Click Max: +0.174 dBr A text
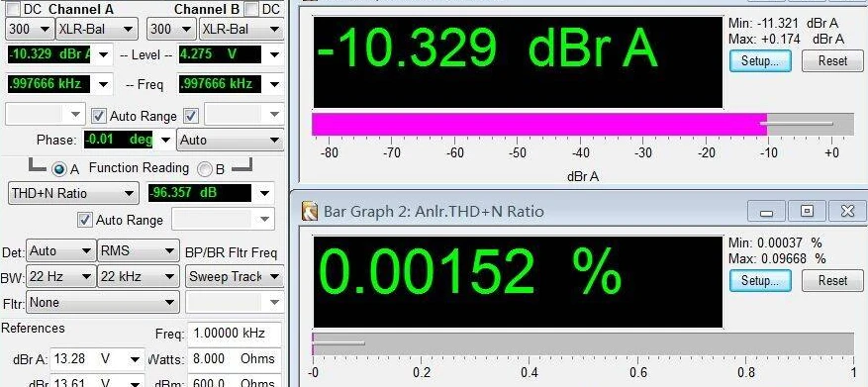This screenshot has width=868, height=387. click(786, 40)
